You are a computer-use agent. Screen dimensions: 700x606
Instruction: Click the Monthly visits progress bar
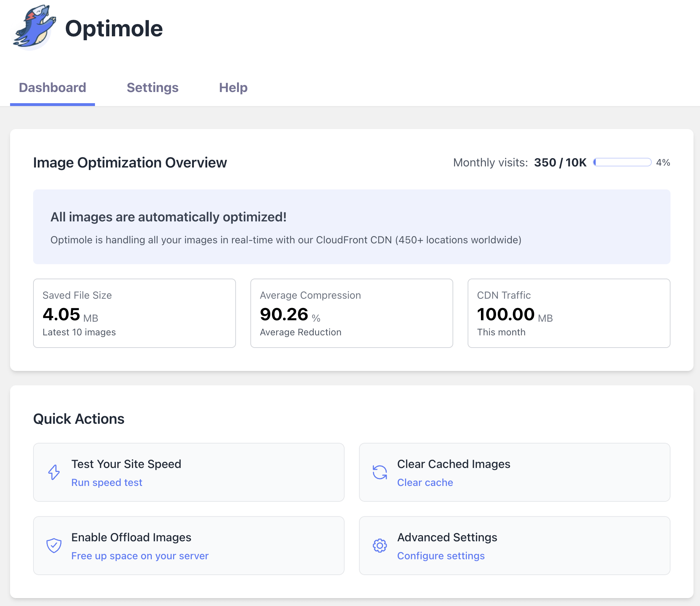(622, 162)
